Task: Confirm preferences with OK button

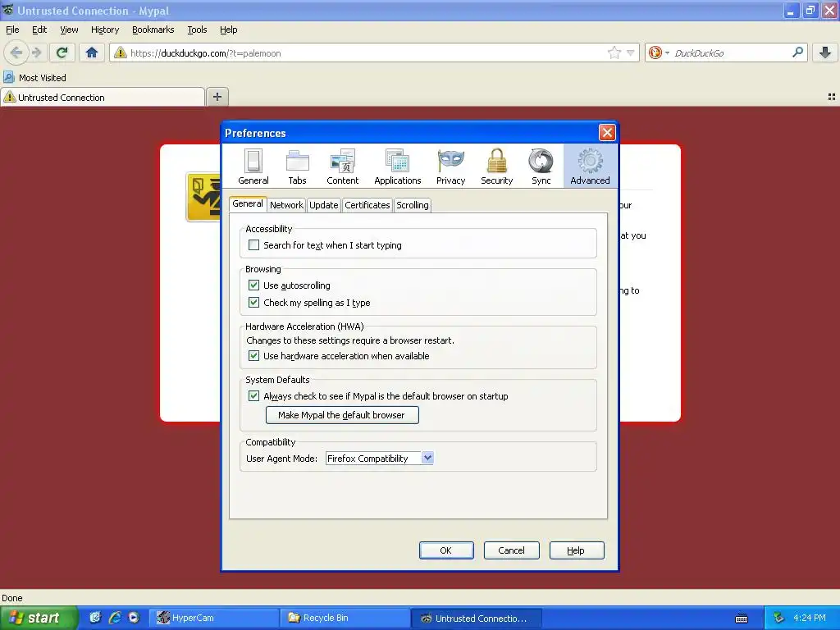Action: pyautogui.click(x=446, y=550)
